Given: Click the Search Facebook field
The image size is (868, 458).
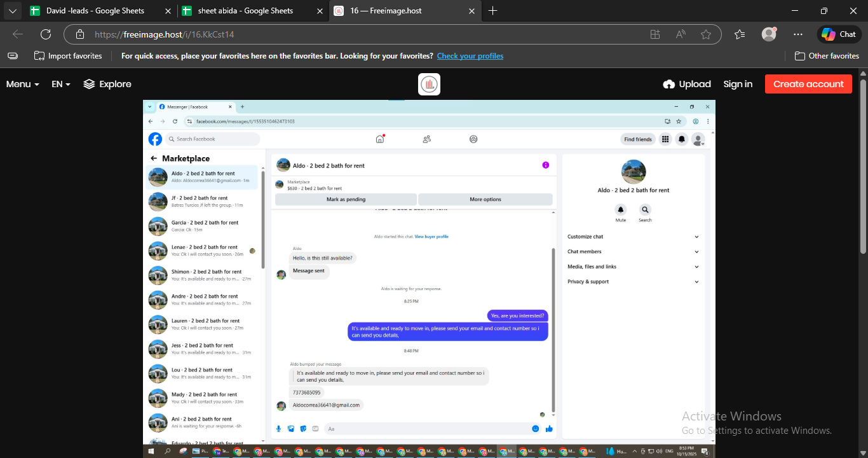Looking at the screenshot, I should click(x=213, y=139).
